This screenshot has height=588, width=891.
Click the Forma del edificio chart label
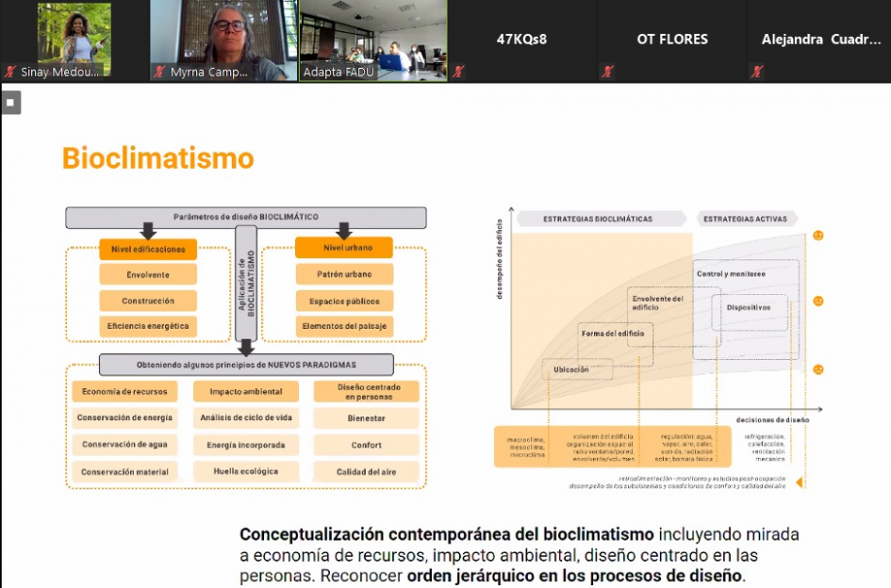pyautogui.click(x=613, y=334)
